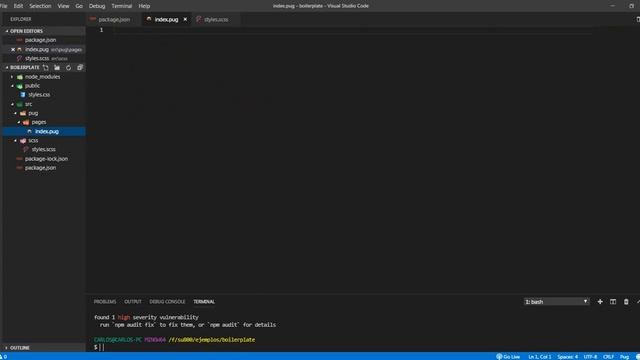Collapse the pages folder
Screen dimensions: 640x360
coord(39,122)
